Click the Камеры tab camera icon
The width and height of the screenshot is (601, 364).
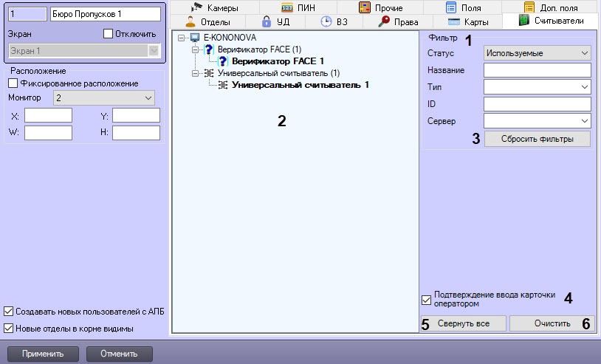197,7
